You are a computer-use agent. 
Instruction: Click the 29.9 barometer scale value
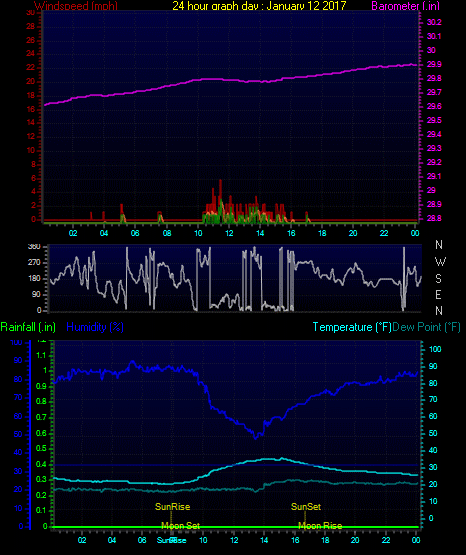click(434, 64)
